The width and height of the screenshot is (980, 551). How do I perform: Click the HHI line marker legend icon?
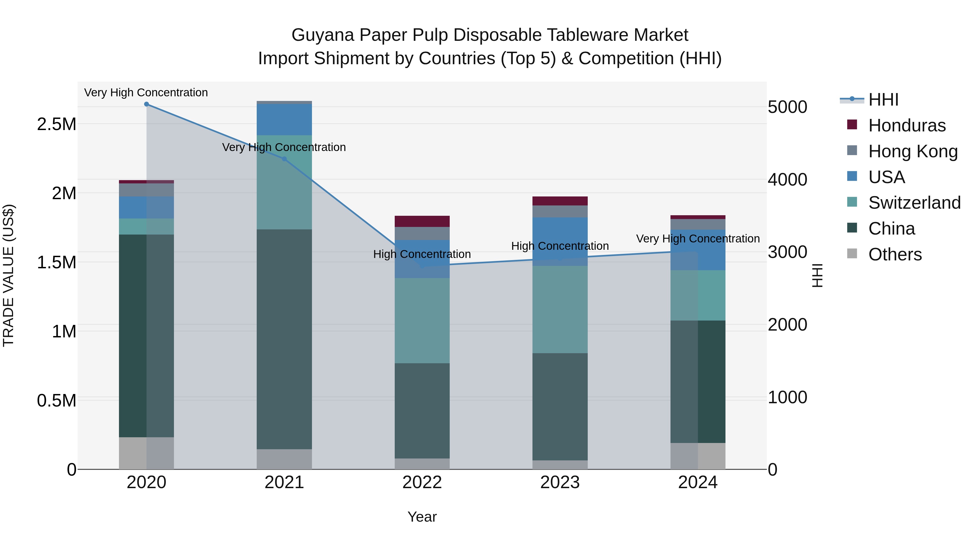click(x=852, y=99)
